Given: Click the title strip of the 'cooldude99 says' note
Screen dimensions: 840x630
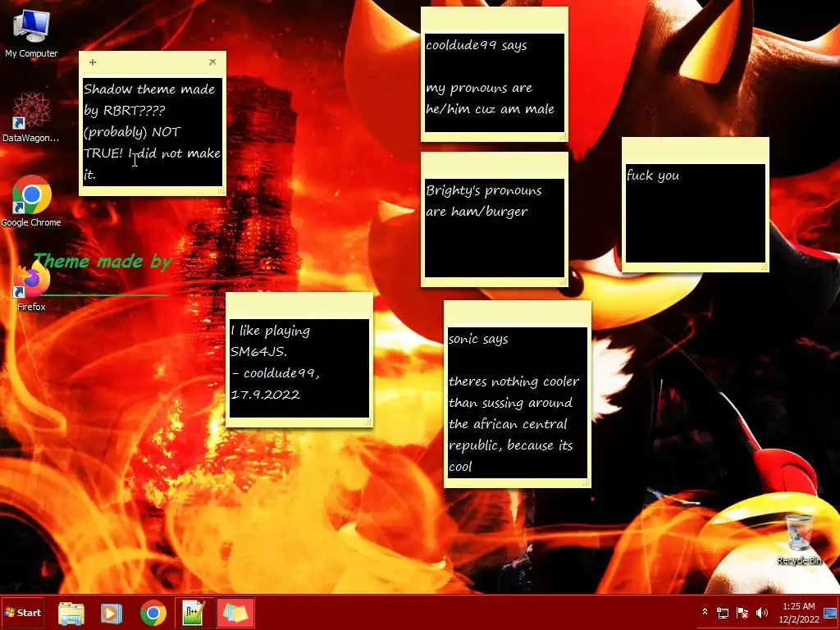Looking at the screenshot, I should click(494, 21).
